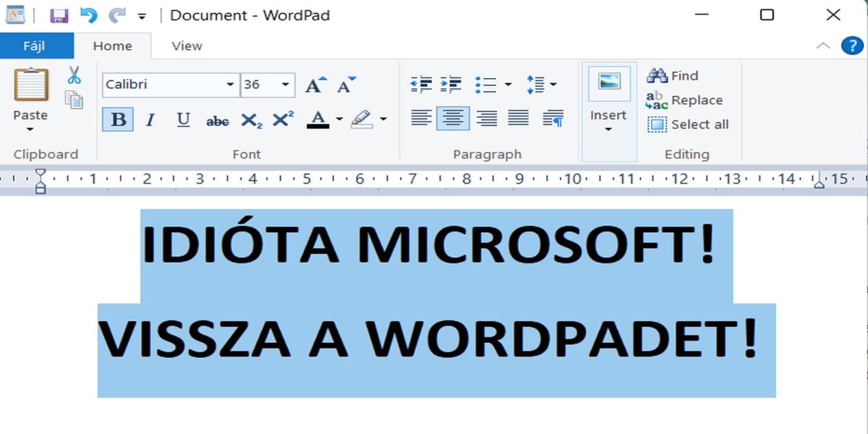
Task: Apply strikethrough to the selected text
Action: click(x=217, y=120)
